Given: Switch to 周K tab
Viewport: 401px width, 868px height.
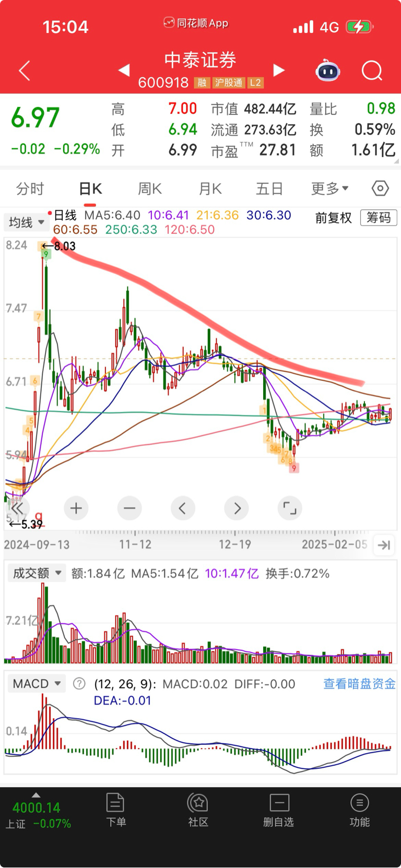Looking at the screenshot, I should pos(150,188).
